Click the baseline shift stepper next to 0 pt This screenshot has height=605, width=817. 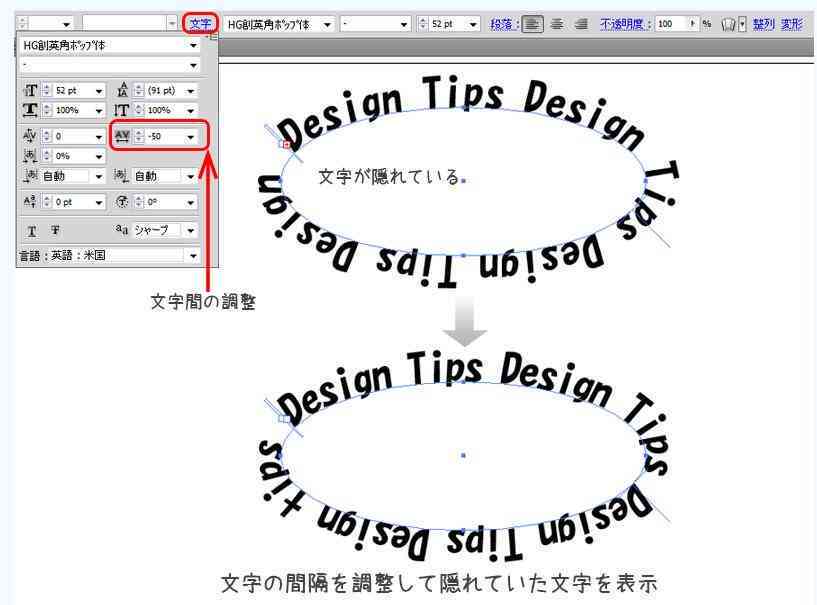(47, 202)
